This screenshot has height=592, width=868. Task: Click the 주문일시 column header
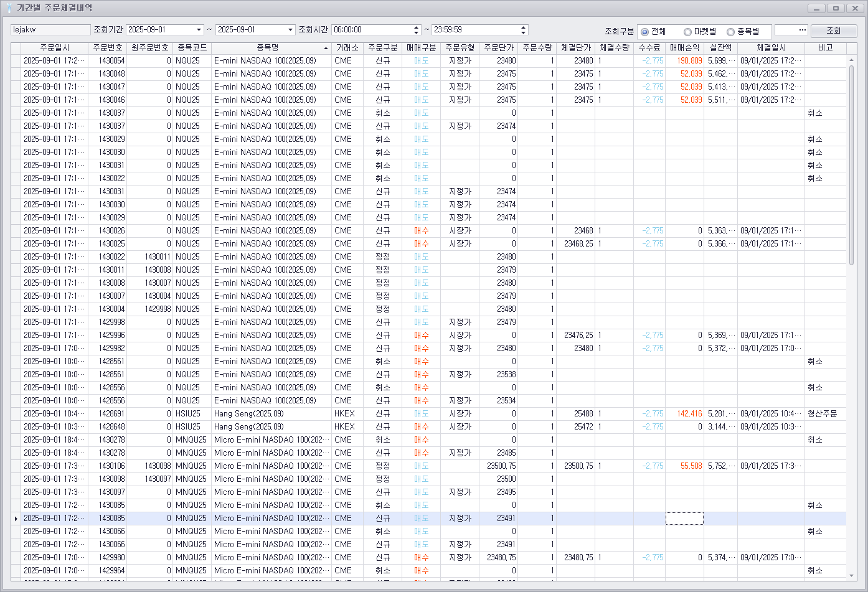pos(55,48)
